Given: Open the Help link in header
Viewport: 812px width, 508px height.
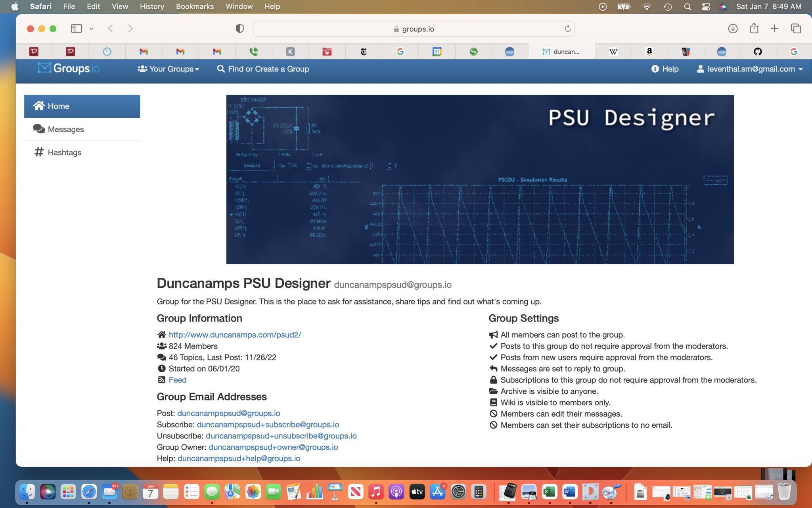Looking at the screenshot, I should pyautogui.click(x=665, y=69).
